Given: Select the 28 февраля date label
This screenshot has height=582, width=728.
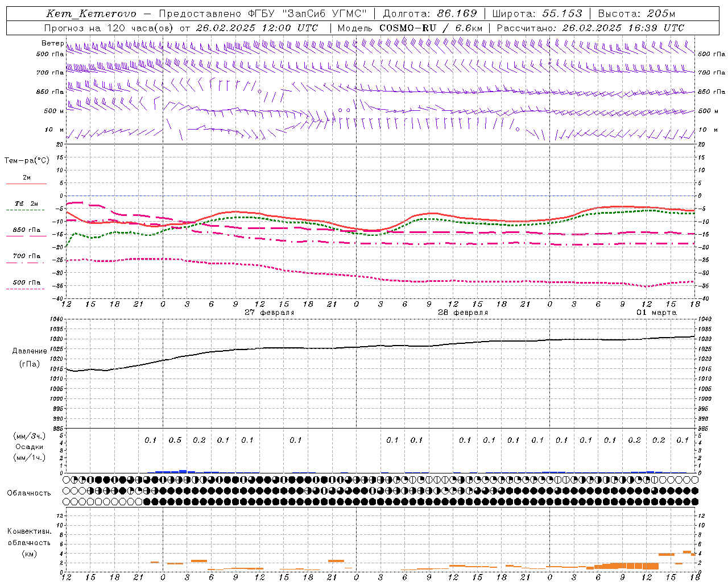Looking at the screenshot, I should (463, 313).
